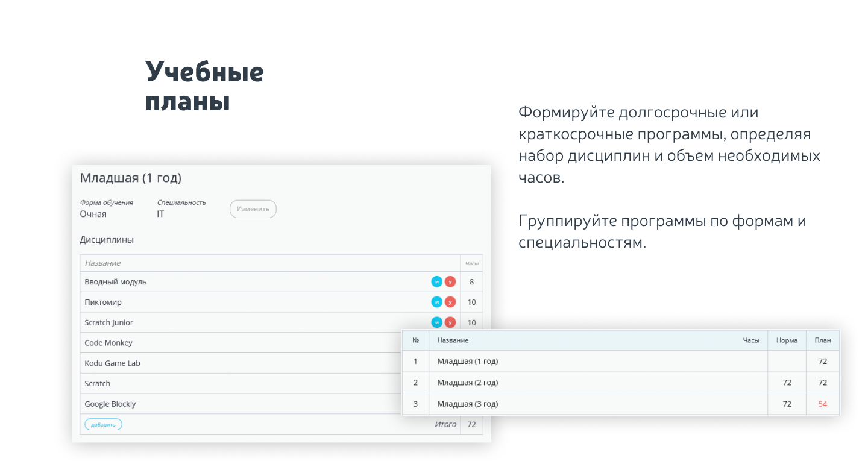Select the Google Blockly discipline row
The width and height of the screenshot is (868, 470).
click(x=241, y=404)
